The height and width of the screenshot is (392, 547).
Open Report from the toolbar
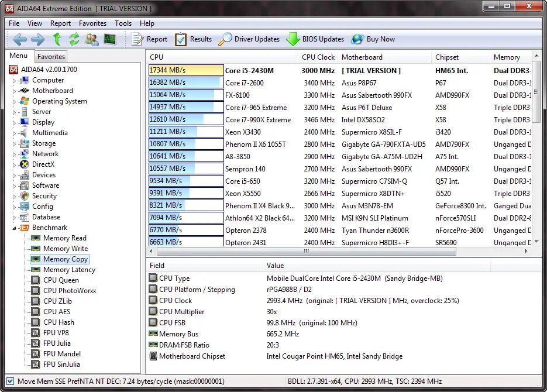149,39
